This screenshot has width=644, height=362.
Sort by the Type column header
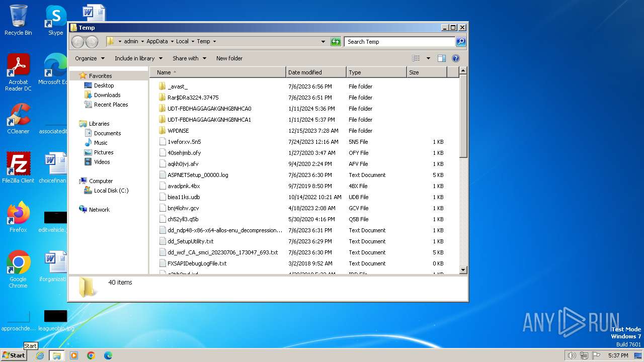click(376, 72)
